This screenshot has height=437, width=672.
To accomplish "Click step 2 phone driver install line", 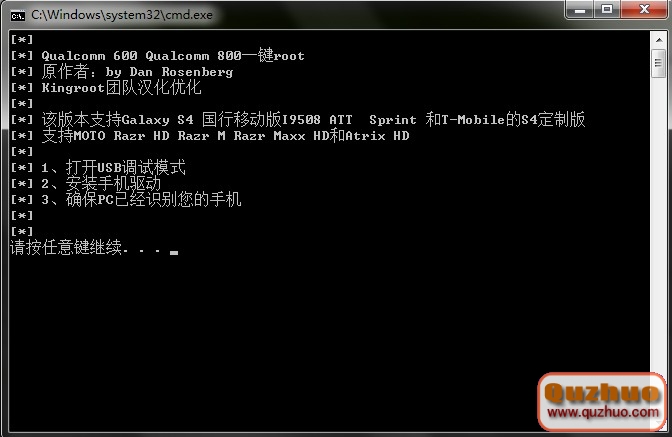I will pyautogui.click(x=101, y=184).
